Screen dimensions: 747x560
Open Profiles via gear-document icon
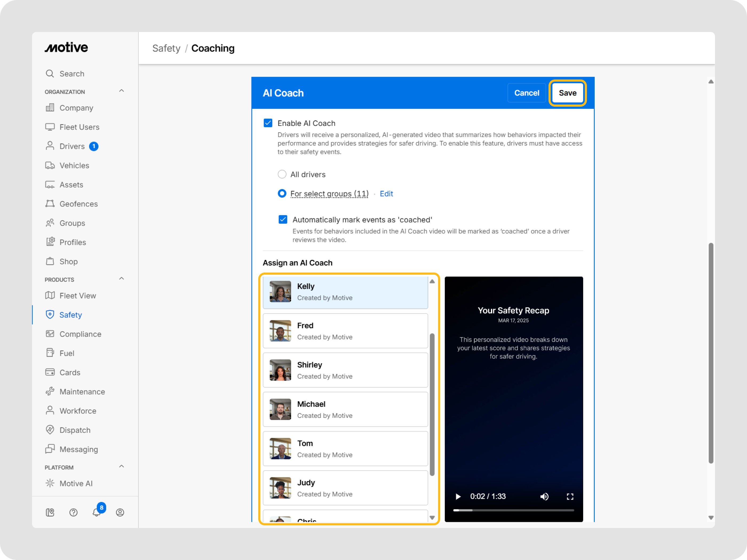(x=50, y=242)
